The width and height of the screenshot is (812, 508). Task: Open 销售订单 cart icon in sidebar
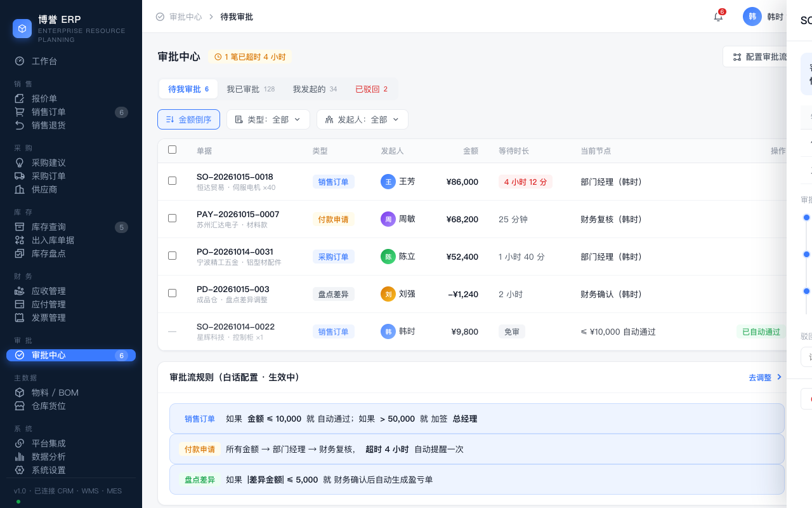coord(20,112)
